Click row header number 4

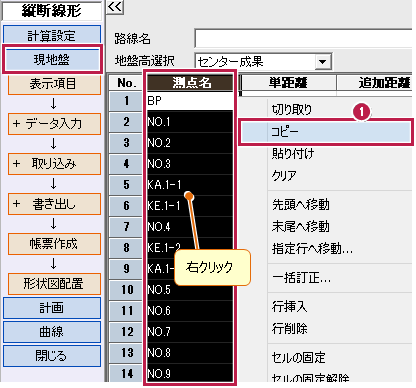(x=126, y=164)
